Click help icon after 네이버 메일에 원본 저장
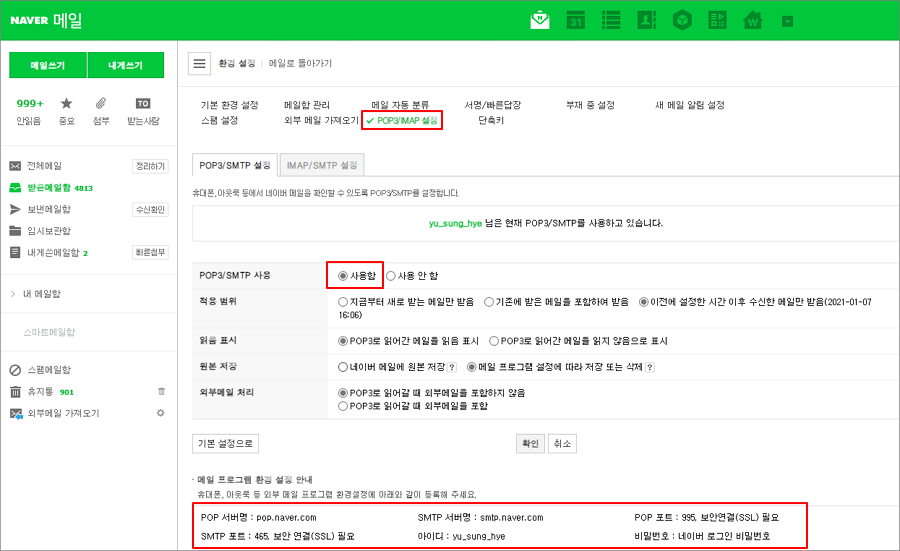This screenshot has height=551, width=900. point(452,367)
